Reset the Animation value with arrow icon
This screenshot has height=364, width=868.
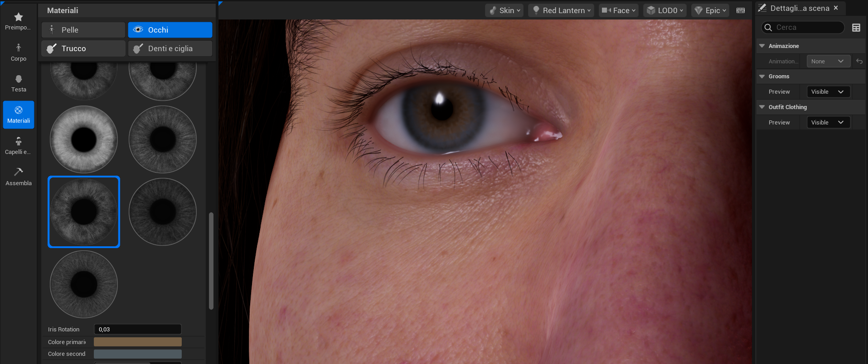(859, 61)
